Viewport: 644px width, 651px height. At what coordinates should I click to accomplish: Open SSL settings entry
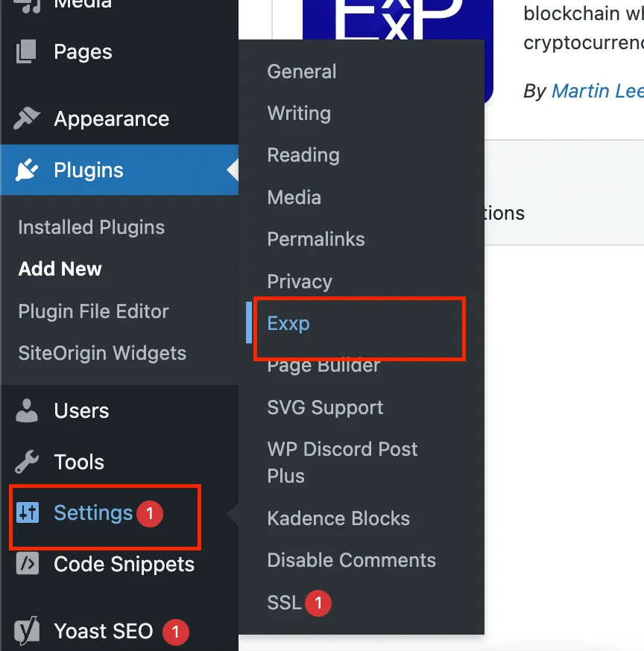tap(284, 603)
